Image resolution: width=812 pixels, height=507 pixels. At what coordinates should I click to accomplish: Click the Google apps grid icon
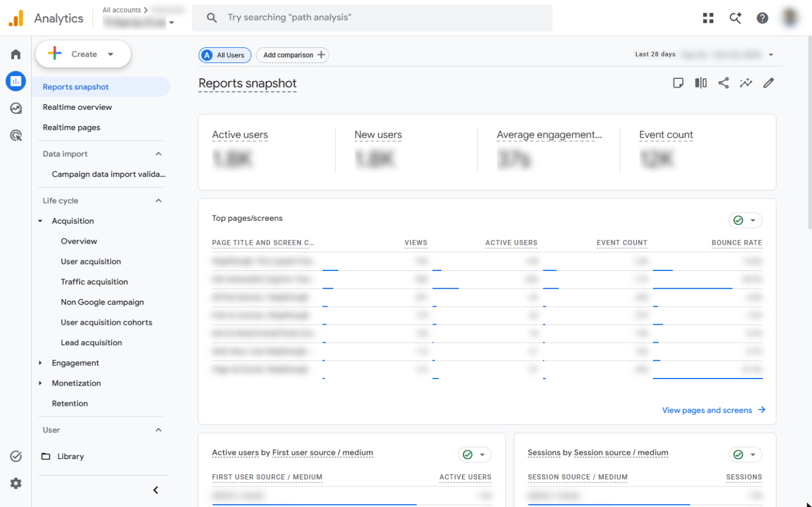709,18
